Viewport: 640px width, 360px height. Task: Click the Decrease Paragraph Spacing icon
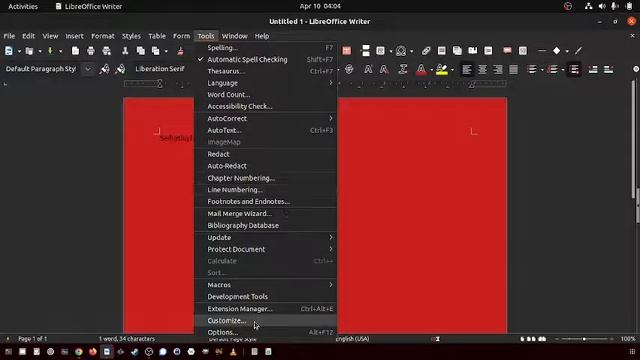609,69
